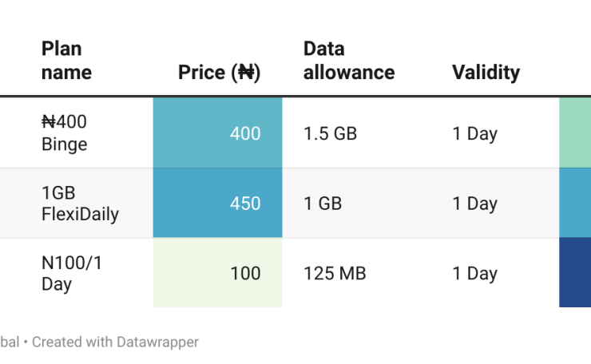Click the Validity cell in the ₦400 Binge row
The height and width of the screenshot is (364, 591).
(x=474, y=133)
